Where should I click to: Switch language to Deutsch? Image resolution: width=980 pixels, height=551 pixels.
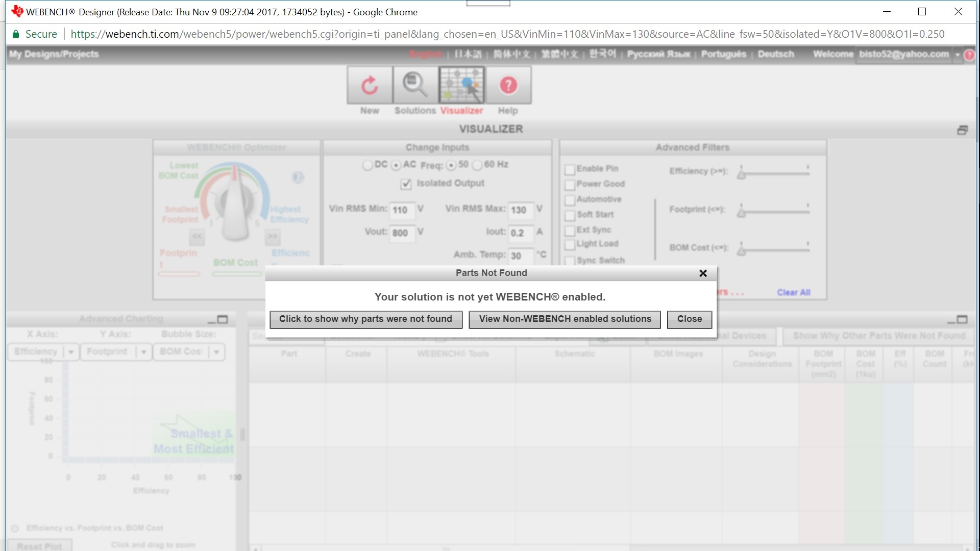[776, 55]
